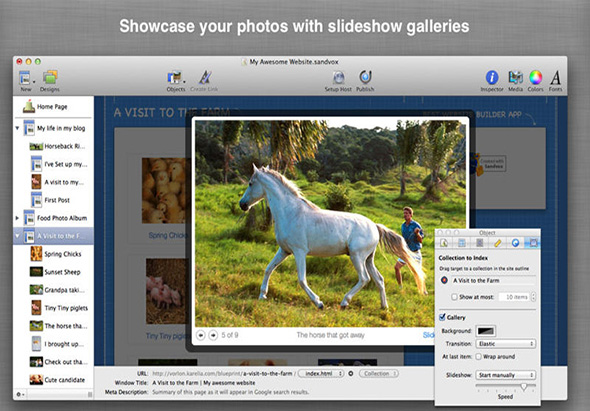Open Setup Host from toolbar

[339, 78]
